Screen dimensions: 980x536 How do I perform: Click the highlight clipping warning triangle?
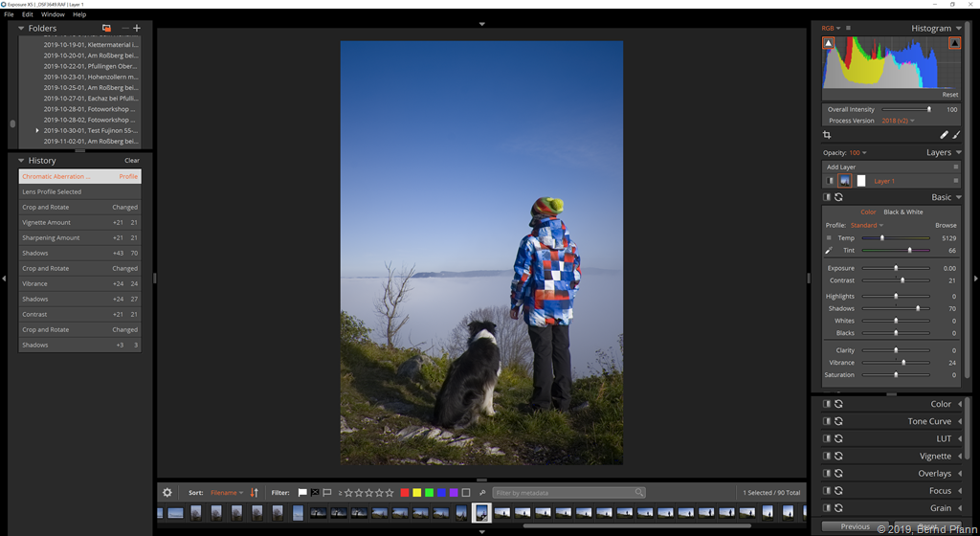pos(955,43)
